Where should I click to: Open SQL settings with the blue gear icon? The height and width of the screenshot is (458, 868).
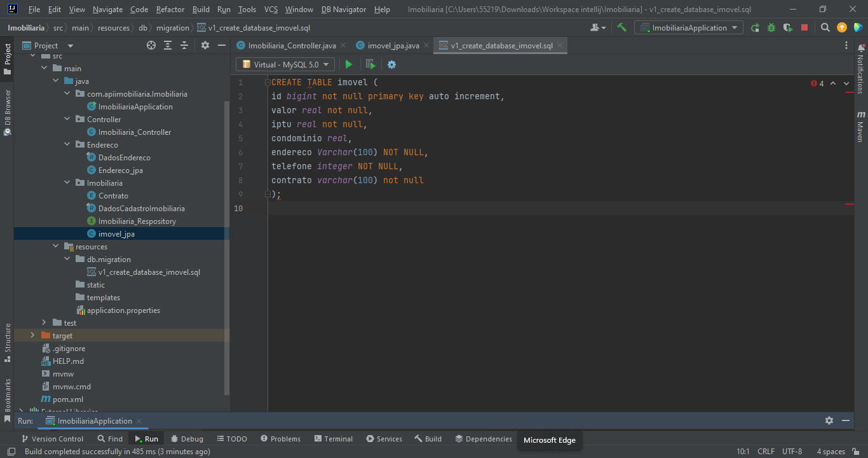tap(391, 64)
